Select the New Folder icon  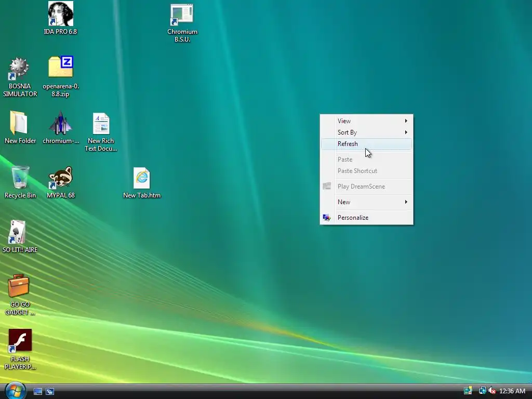pyautogui.click(x=20, y=128)
